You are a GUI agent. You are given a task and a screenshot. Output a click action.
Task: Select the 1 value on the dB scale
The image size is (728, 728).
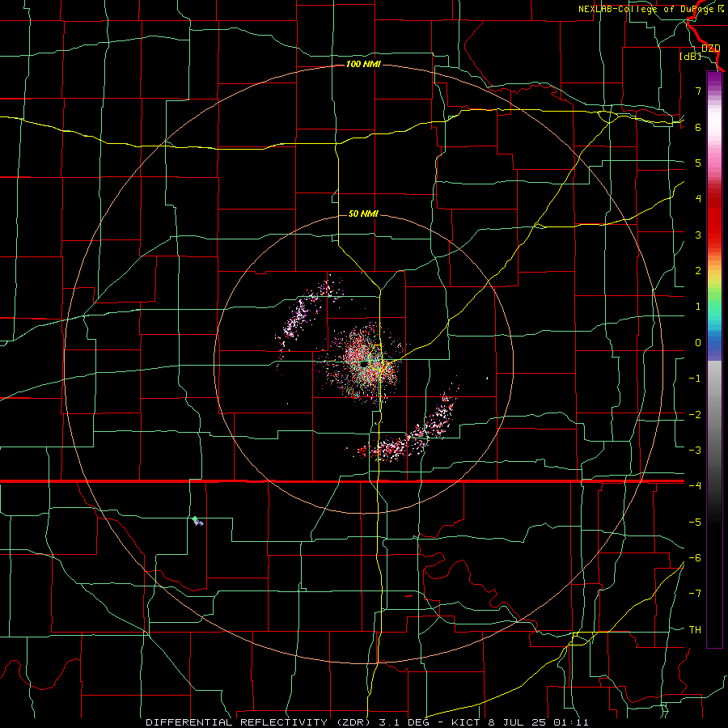click(698, 307)
